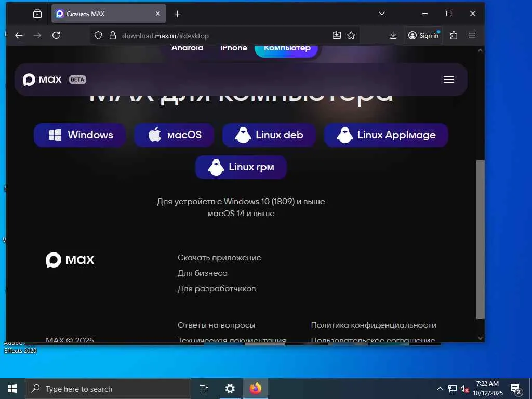This screenshot has width=532, height=399.
Task: Expand the list all tabs chevron
Action: (382, 14)
